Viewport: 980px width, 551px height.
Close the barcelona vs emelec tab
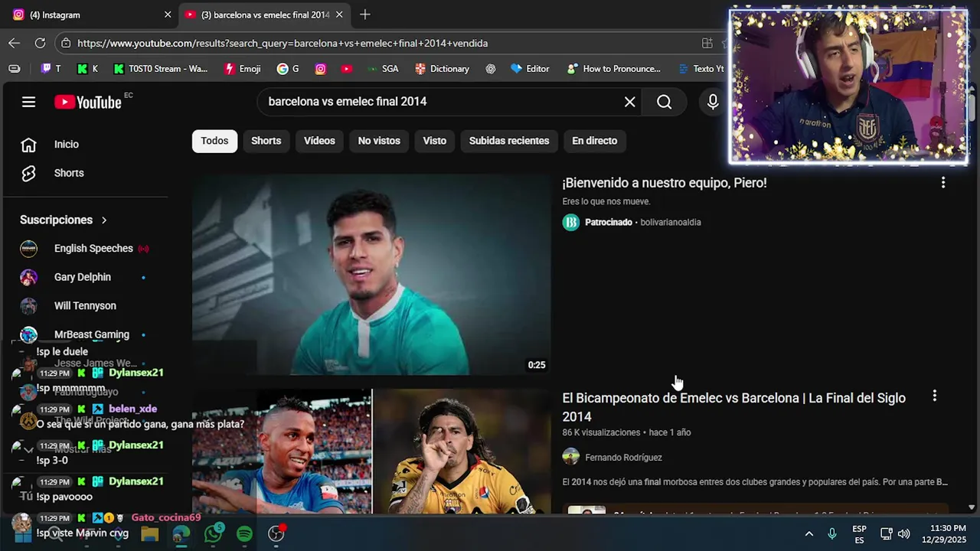coord(339,15)
